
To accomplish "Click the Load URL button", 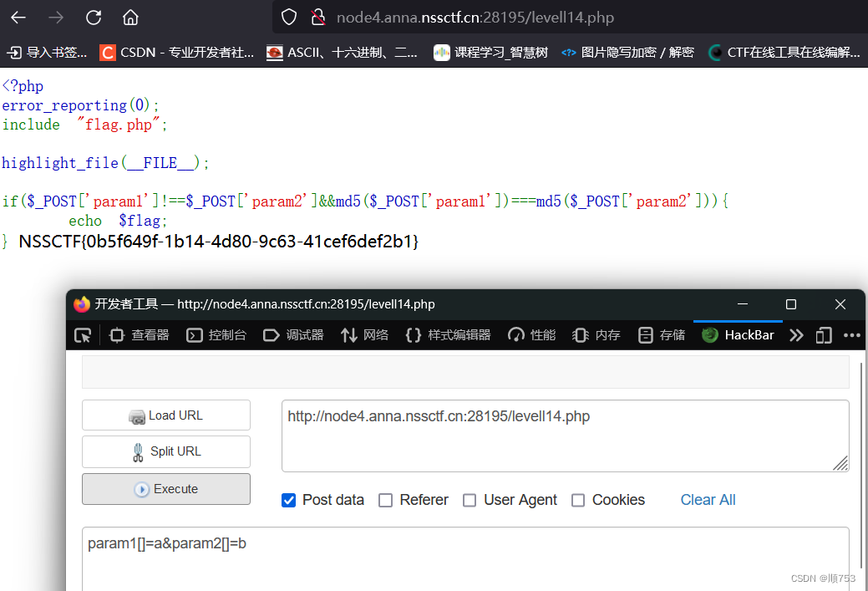I will pos(166,415).
